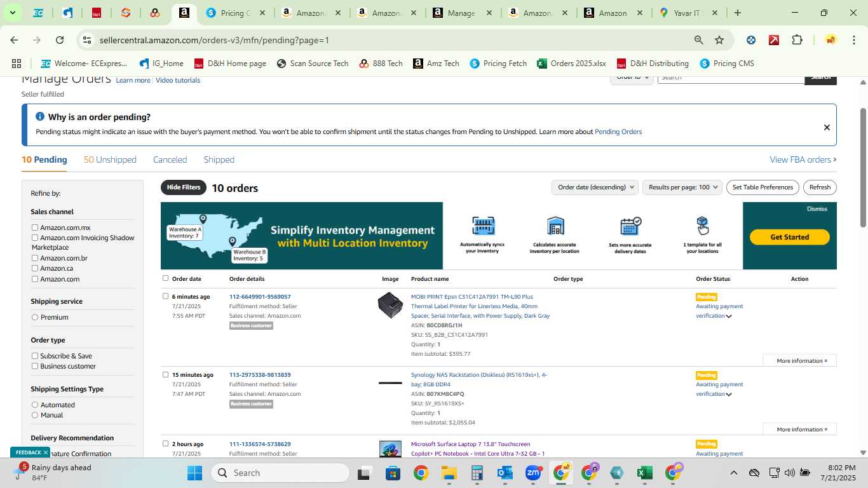Click the Get Started banner button
The image size is (868, 488).
(x=790, y=237)
